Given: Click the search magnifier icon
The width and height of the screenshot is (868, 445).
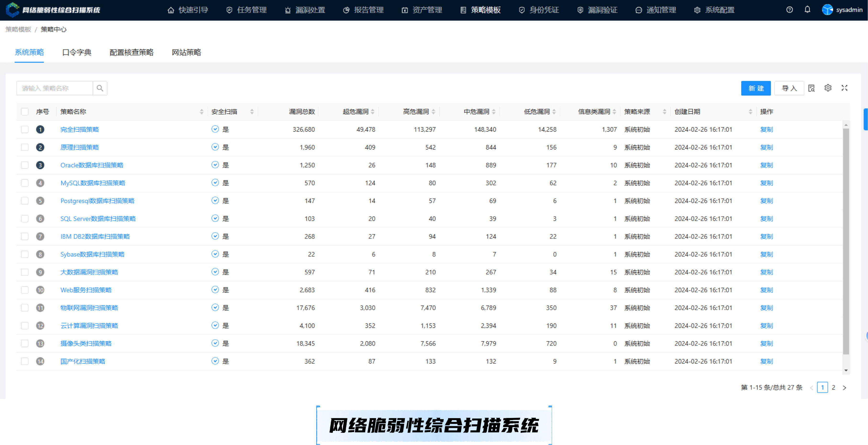Looking at the screenshot, I should pyautogui.click(x=100, y=88).
